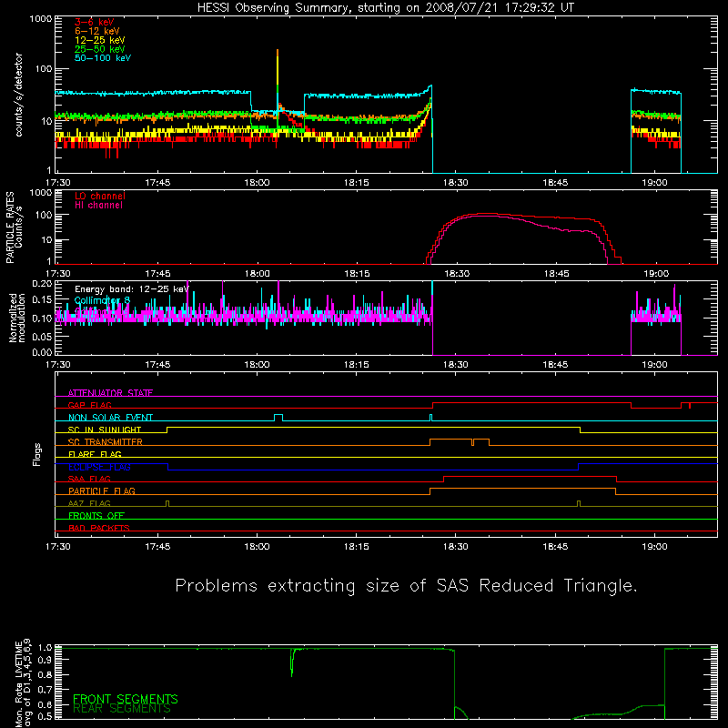
Task: Click the "Problems extracting size of SAS Reduced Triangle." message
Action: 406,586
